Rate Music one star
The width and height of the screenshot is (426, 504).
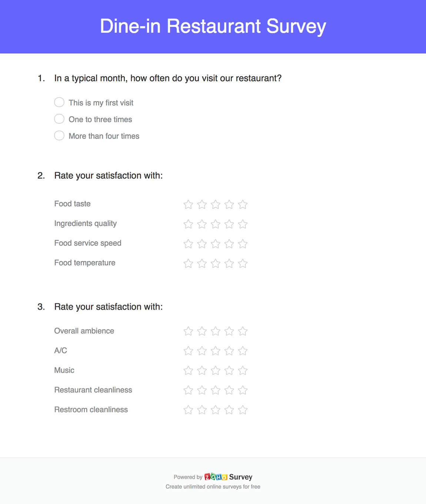coord(188,370)
